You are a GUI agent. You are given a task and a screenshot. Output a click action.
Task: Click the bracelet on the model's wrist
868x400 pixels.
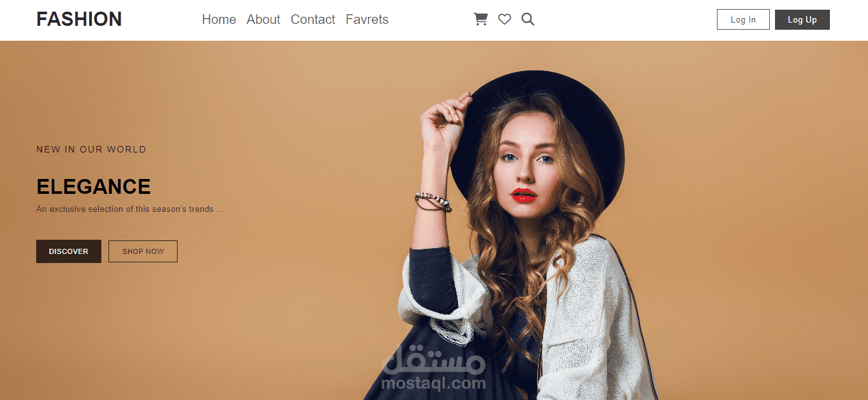[x=433, y=202]
